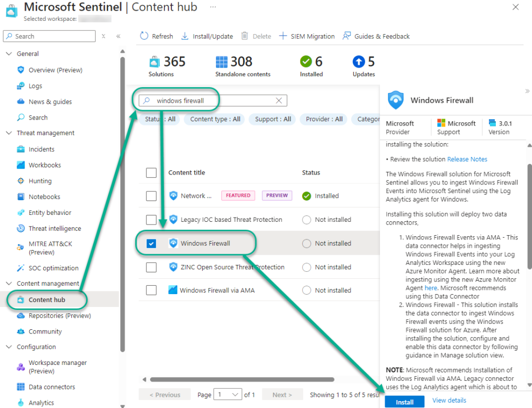The height and width of the screenshot is (408, 532).
Task: Open the Content type : All filter
Action: click(214, 119)
